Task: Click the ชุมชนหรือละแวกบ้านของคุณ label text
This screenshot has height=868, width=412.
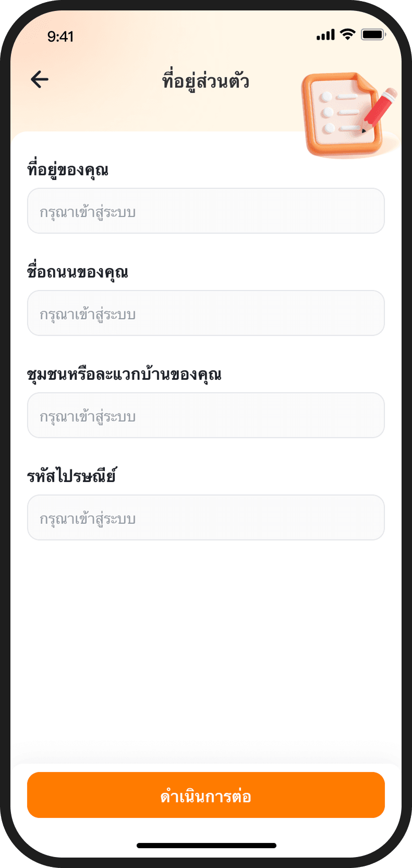Action: coord(124,375)
